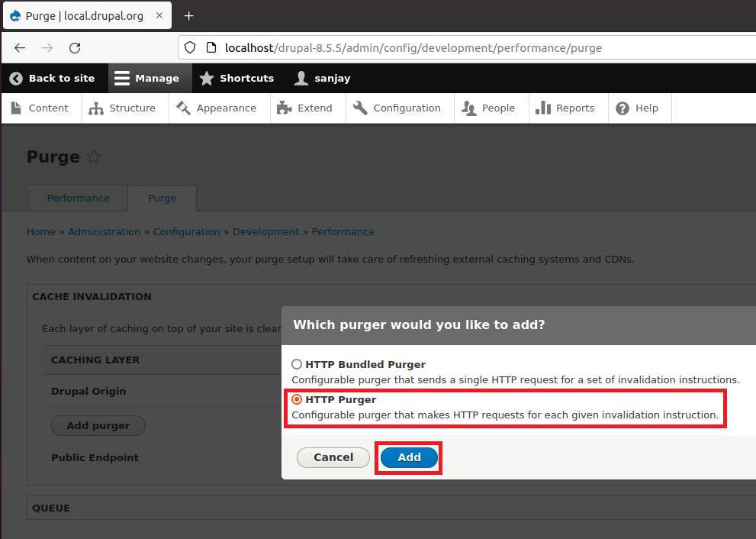Image resolution: width=756 pixels, height=539 pixels.
Task: Click the browser URL address field
Action: [x=473, y=47]
